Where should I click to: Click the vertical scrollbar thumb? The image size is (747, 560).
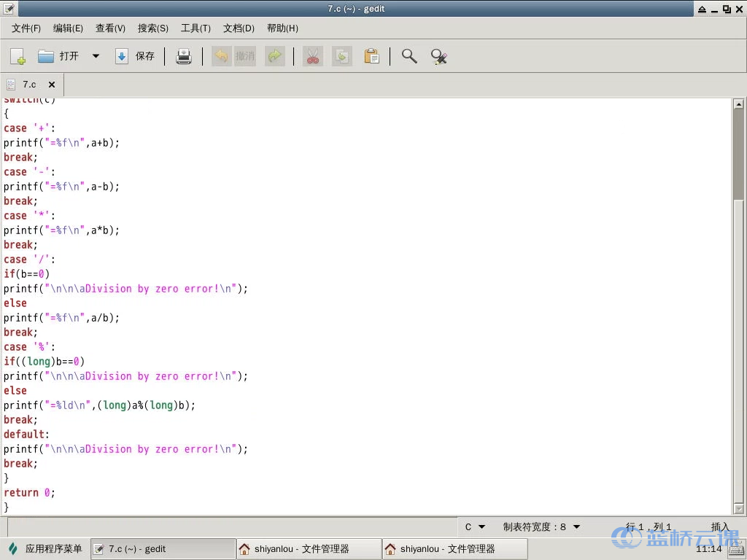click(738, 153)
